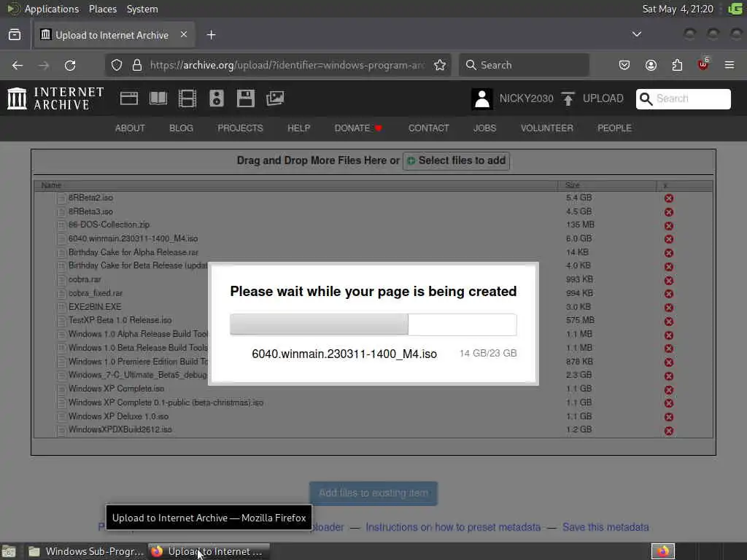Click the UPLOAD text link

(603, 98)
